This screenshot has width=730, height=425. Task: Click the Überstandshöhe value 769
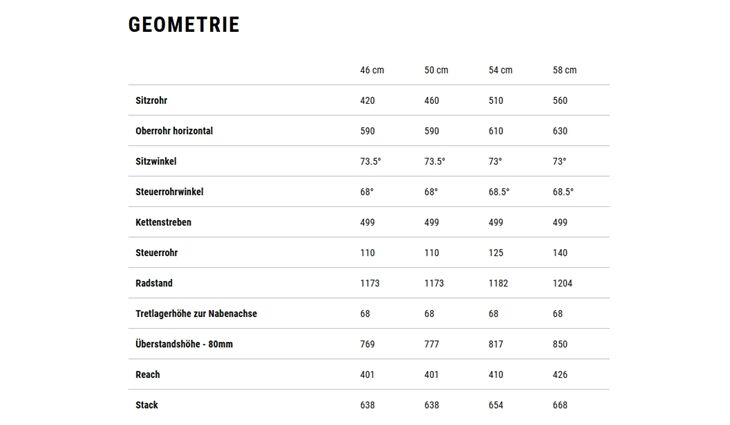tap(368, 344)
